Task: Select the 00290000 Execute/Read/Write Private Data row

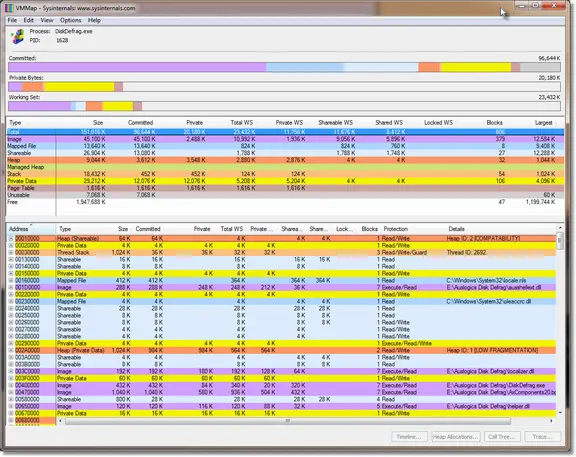Action: coord(281,343)
